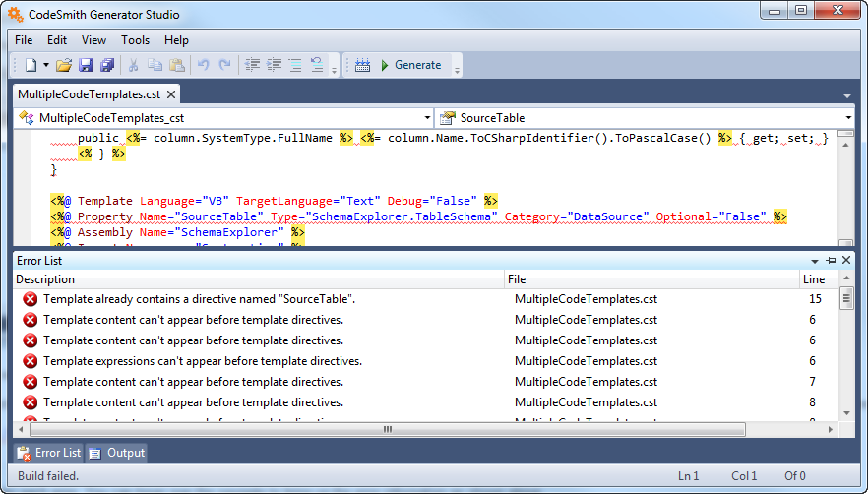
Task: Open the New file dropdown arrow
Action: pos(46,65)
